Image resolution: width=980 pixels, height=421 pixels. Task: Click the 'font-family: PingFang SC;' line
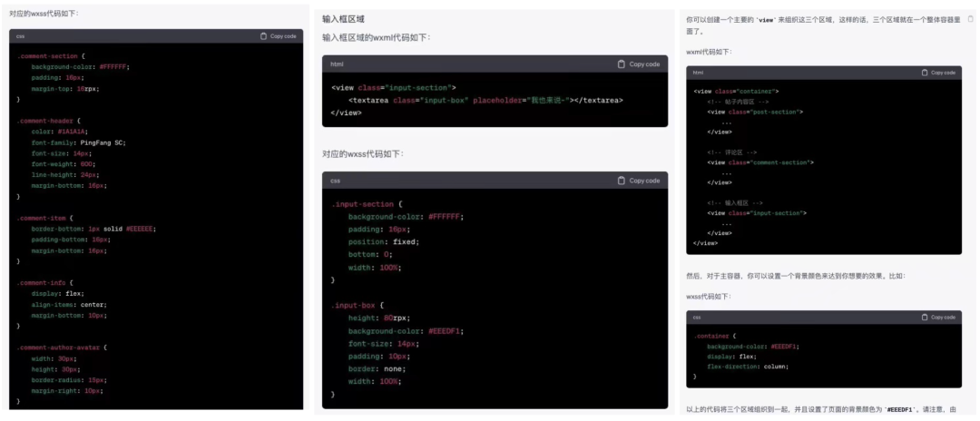pyautogui.click(x=79, y=142)
